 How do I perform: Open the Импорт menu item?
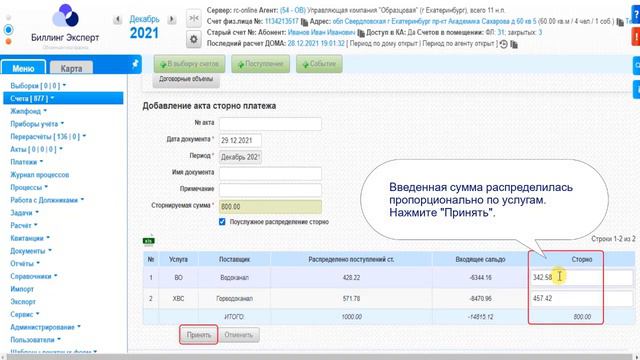[x=22, y=289]
